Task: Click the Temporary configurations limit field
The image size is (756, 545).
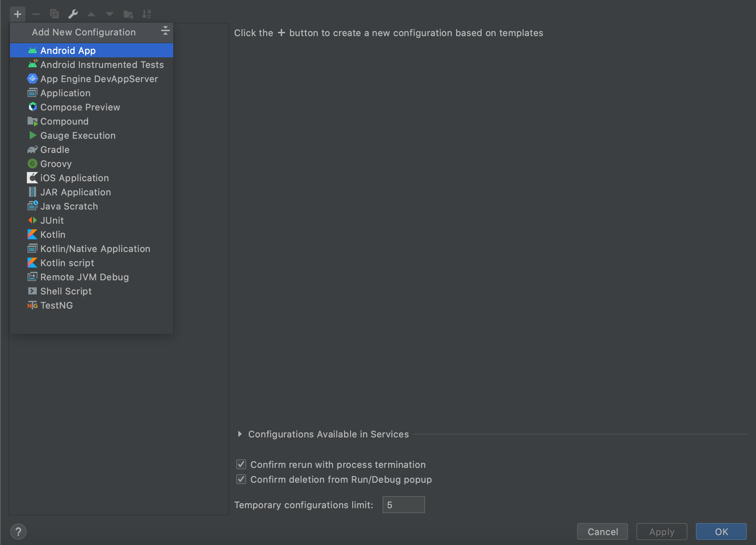Action: click(x=403, y=505)
